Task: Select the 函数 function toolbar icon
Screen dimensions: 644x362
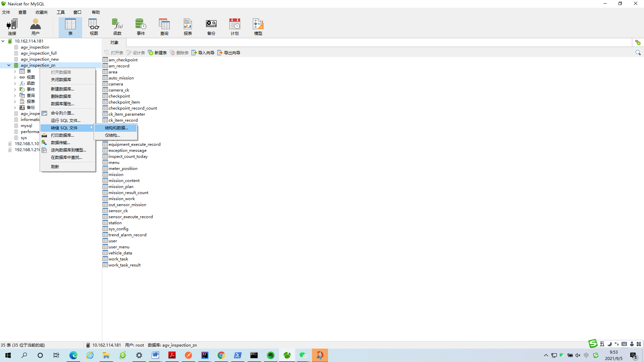Action: click(x=117, y=27)
